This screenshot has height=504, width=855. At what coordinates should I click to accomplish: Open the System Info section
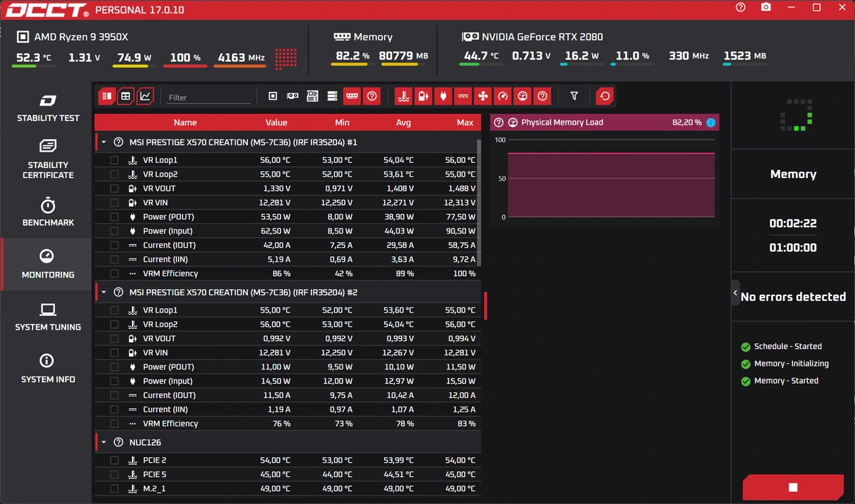[x=48, y=369]
